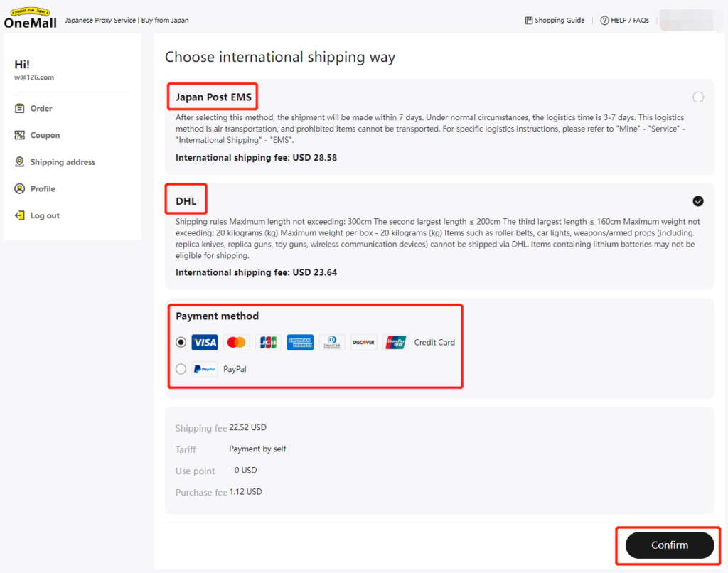This screenshot has height=573, width=728.
Task: Click the Payment by self tariff value
Action: 257,449
